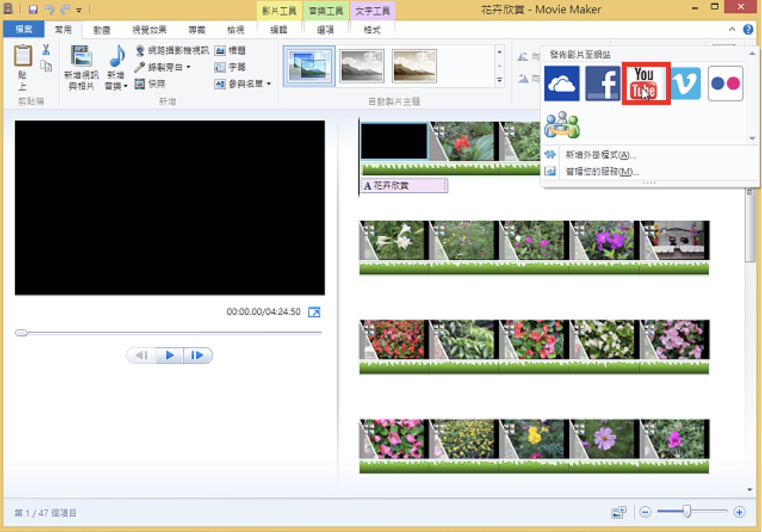This screenshot has width=762, height=532.
Task: Add videos and photos with 新增視訊與相片
Action: pyautogui.click(x=82, y=67)
